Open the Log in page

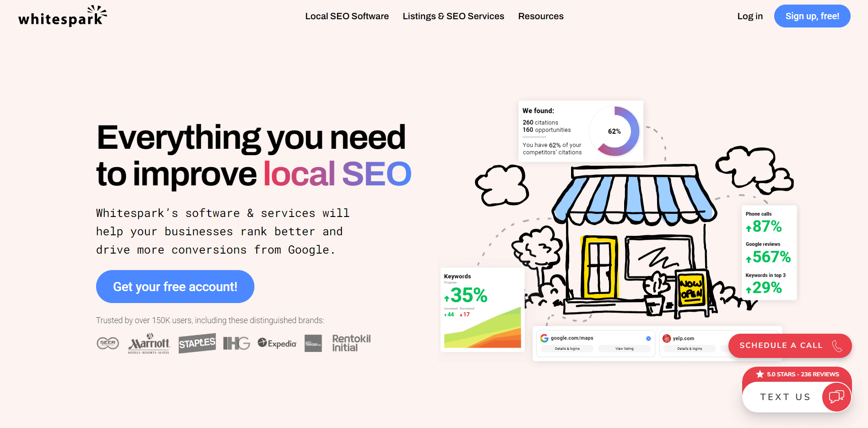(749, 16)
